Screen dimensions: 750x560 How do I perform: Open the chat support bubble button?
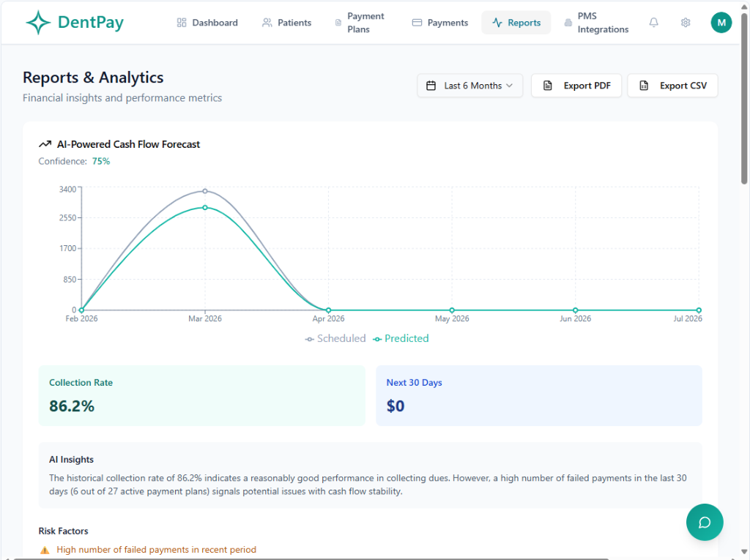705,522
